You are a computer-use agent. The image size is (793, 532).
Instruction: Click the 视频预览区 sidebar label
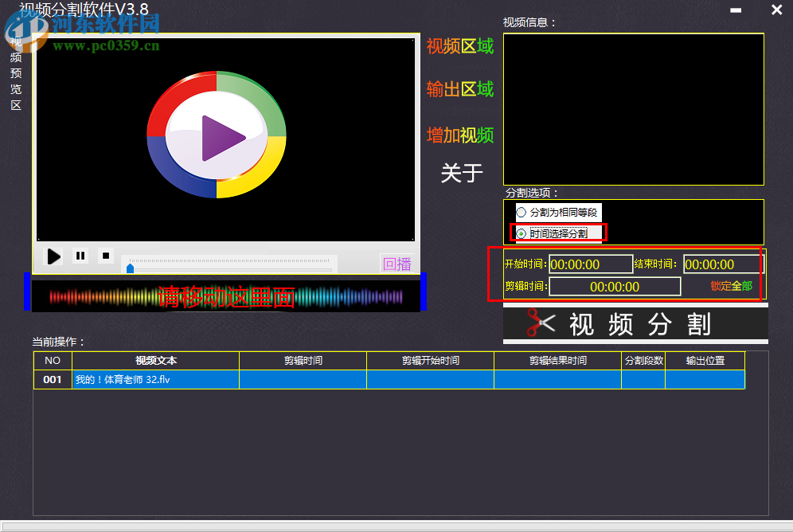15,72
